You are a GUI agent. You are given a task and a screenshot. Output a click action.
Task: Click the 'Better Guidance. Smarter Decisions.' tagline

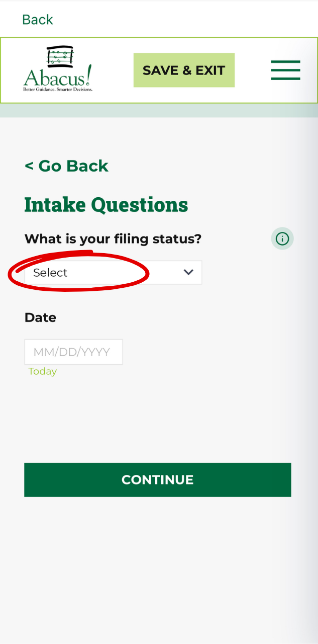click(58, 90)
